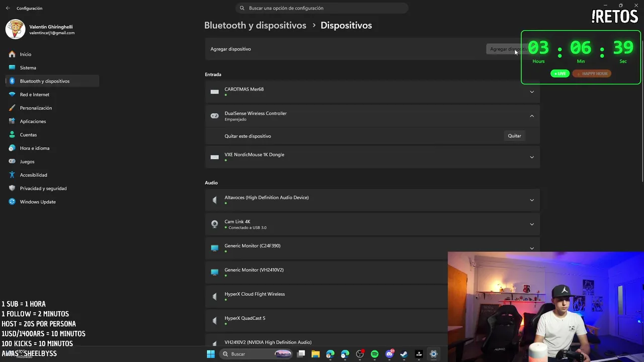Open Aplicaciones settings
The height and width of the screenshot is (362, 644).
tap(52, 121)
